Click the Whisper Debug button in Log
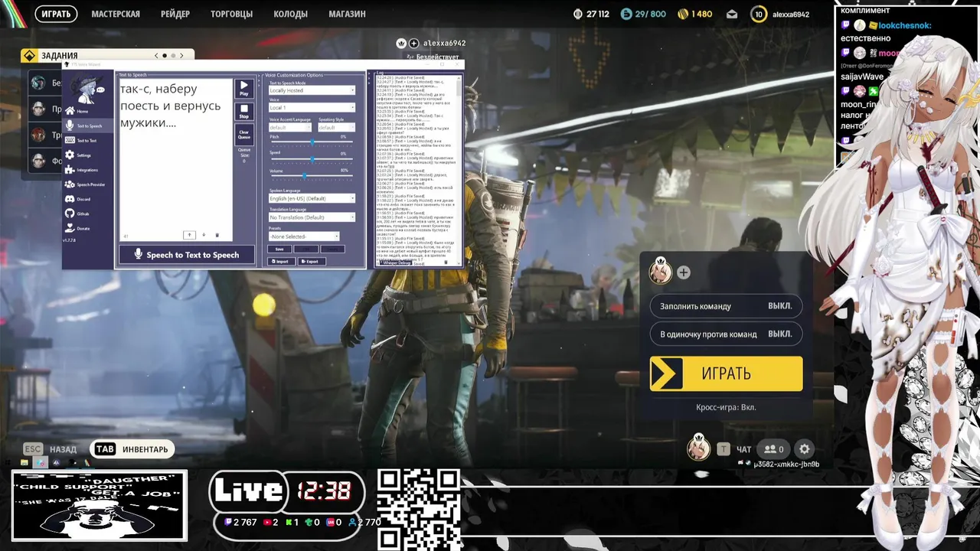The height and width of the screenshot is (551, 980). pyautogui.click(x=395, y=262)
